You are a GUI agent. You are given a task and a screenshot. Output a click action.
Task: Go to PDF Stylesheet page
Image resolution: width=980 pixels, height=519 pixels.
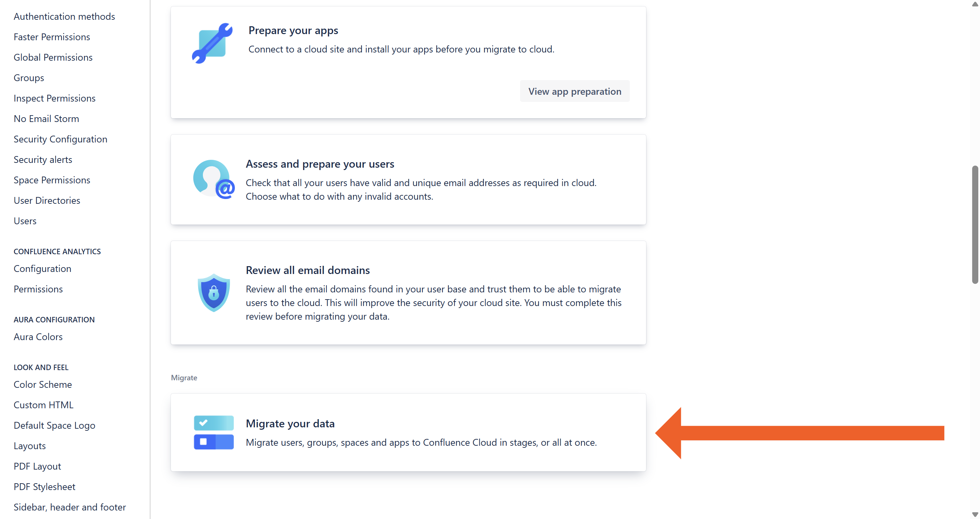pos(44,487)
